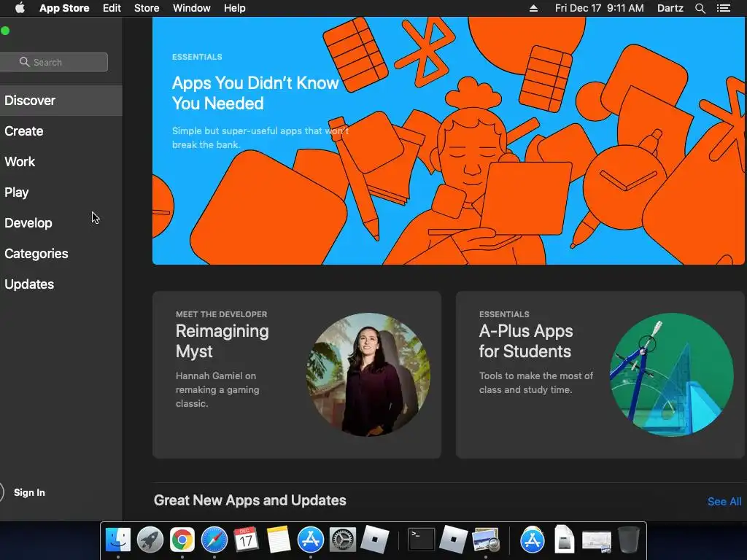Click the compass and ruler circular image

(x=672, y=374)
